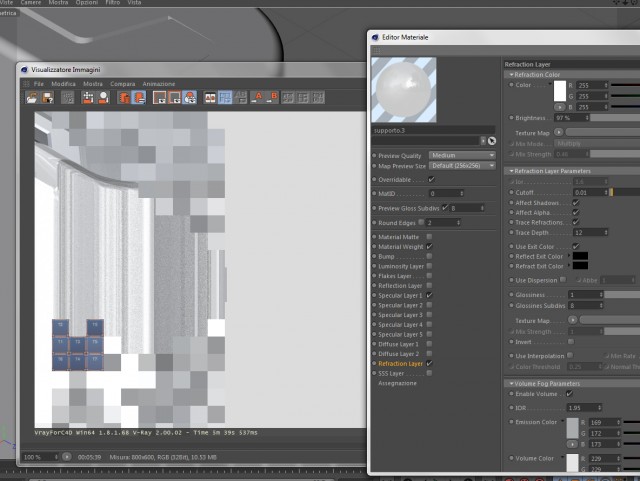Click the material name field supporto.3
This screenshot has width=640, height=481.
point(433,131)
